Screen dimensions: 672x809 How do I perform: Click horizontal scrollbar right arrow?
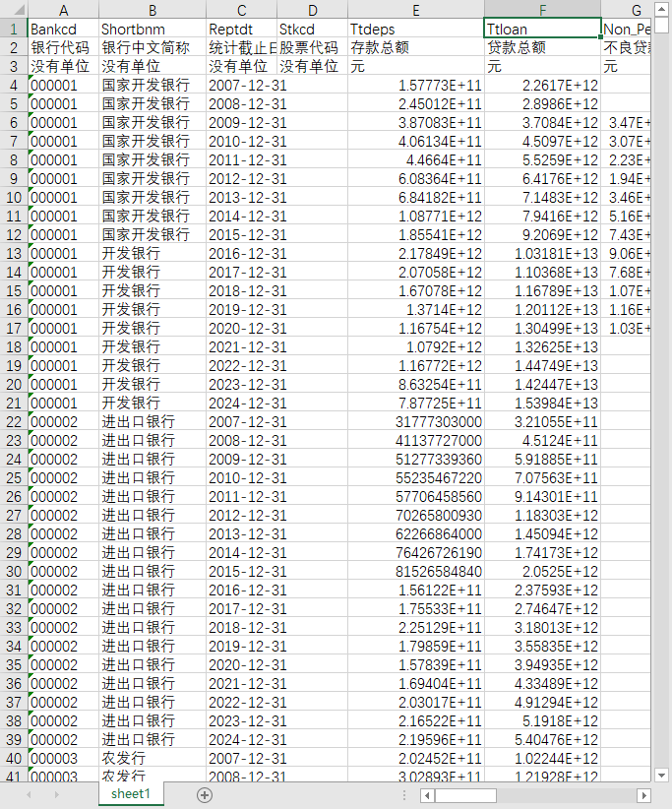pos(643,795)
